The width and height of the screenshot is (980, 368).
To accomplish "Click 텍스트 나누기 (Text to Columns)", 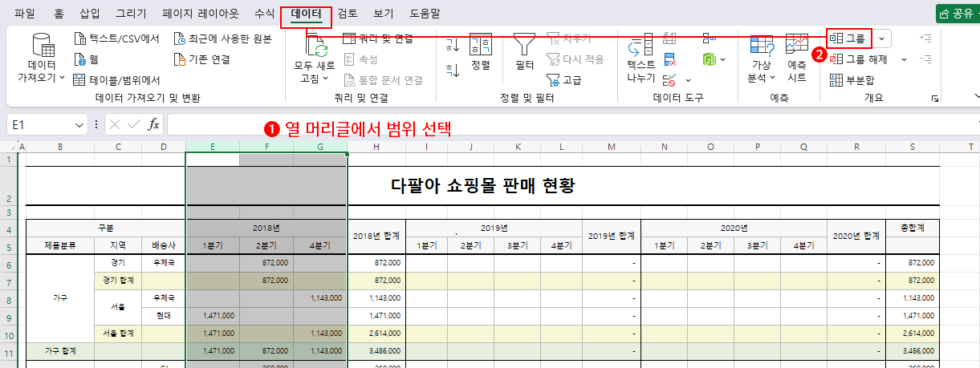I will pyautogui.click(x=640, y=59).
